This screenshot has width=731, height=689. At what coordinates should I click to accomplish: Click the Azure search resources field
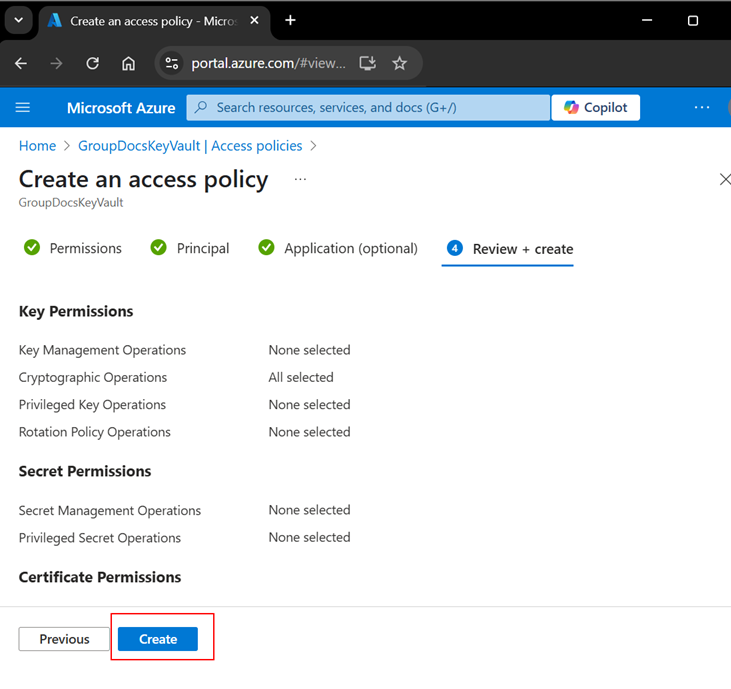click(x=370, y=108)
